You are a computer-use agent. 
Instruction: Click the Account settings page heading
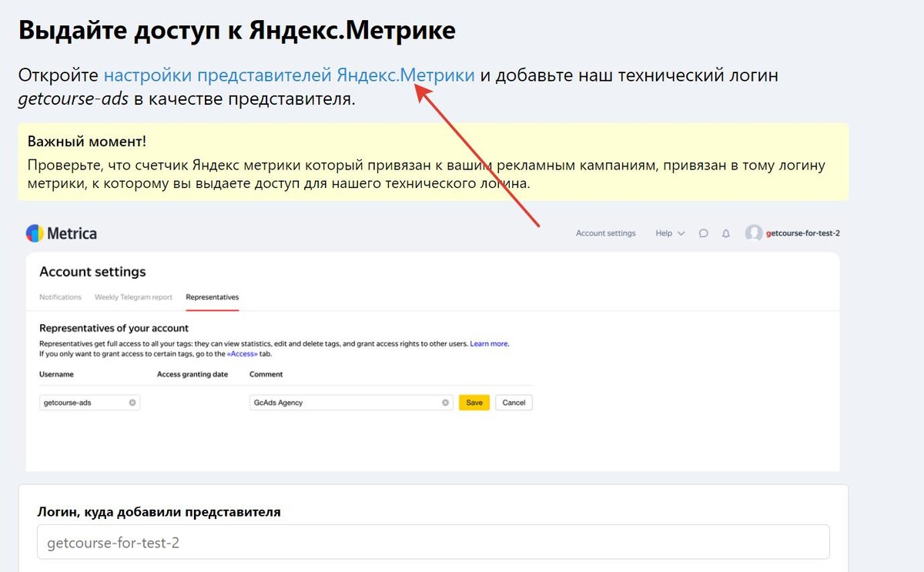[92, 272]
